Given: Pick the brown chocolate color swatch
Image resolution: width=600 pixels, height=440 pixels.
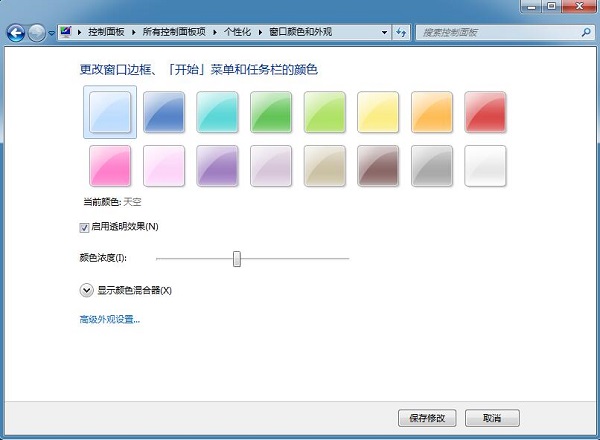Looking at the screenshot, I should [x=378, y=165].
